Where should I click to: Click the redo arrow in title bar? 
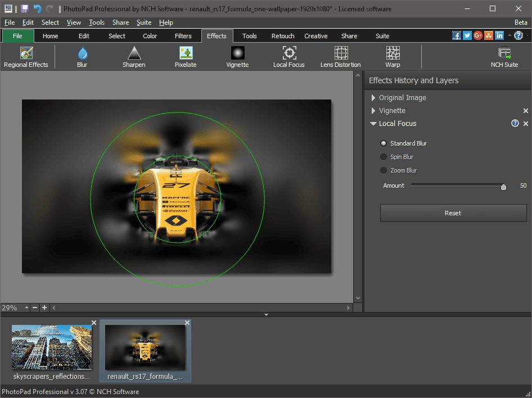(x=49, y=8)
